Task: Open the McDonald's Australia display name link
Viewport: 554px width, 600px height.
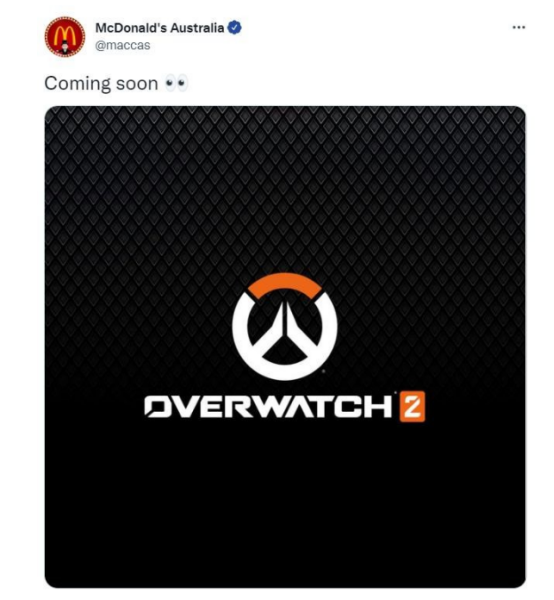Action: (x=160, y=28)
